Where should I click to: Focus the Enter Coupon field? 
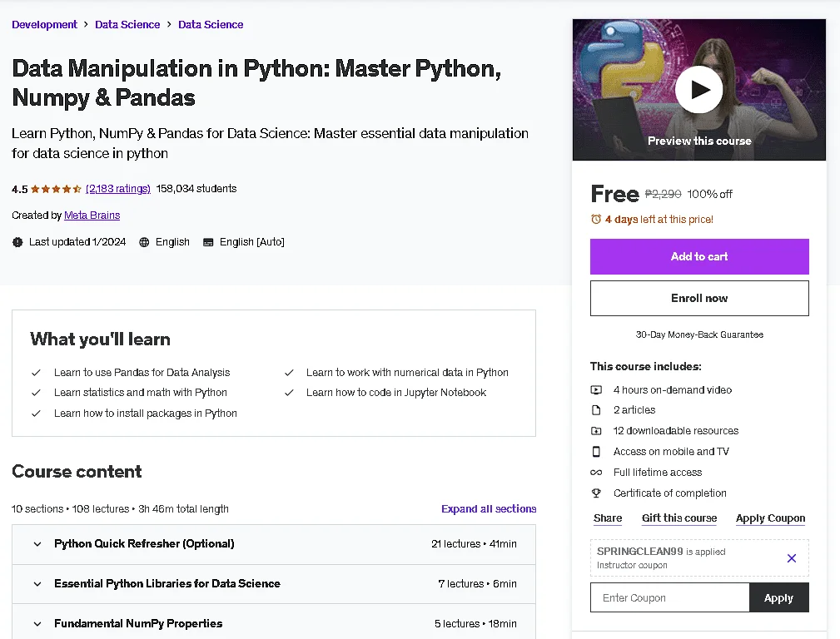[669, 597]
